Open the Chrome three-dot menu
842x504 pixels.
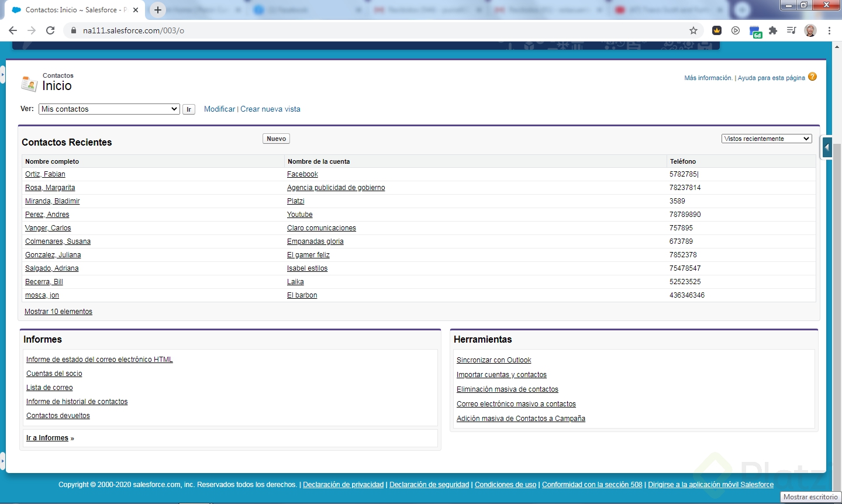(829, 30)
